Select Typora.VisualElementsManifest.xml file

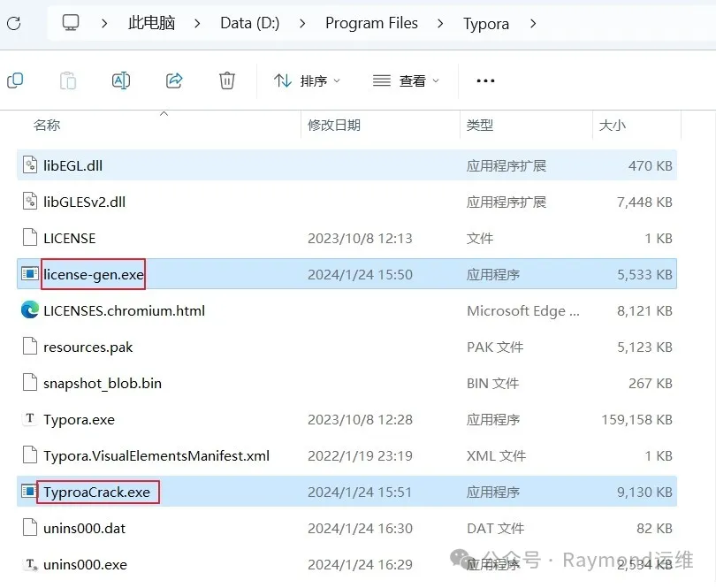pyautogui.click(x=347, y=455)
